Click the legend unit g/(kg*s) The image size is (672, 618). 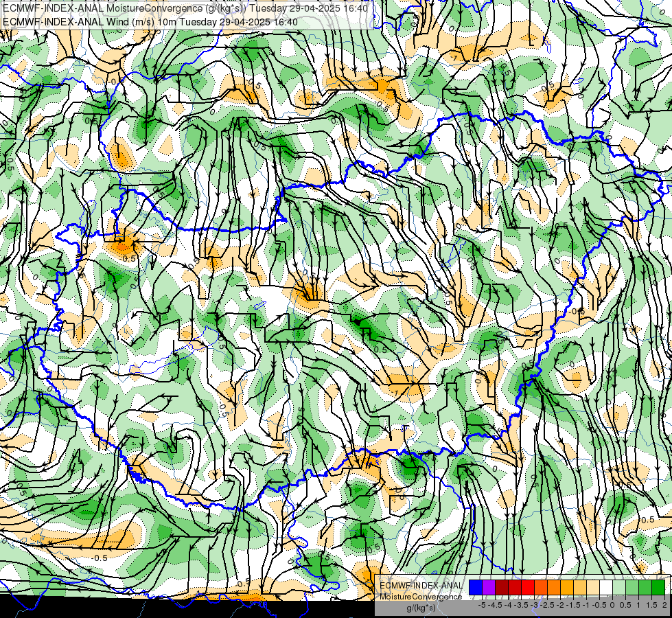pyautogui.click(x=421, y=608)
